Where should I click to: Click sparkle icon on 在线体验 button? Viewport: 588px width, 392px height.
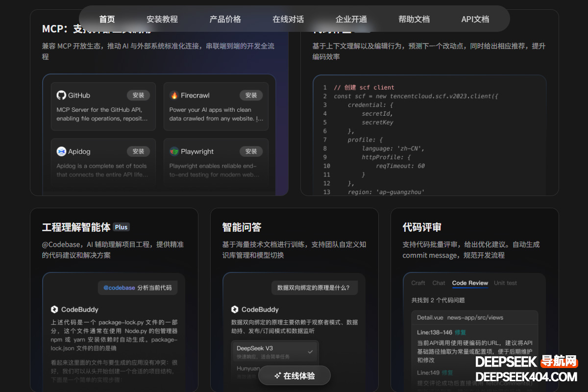click(277, 376)
